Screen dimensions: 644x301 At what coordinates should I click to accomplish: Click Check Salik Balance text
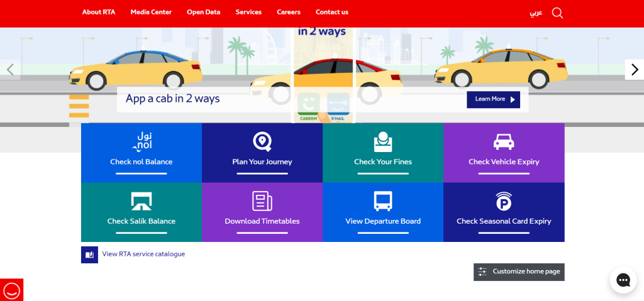tap(142, 221)
